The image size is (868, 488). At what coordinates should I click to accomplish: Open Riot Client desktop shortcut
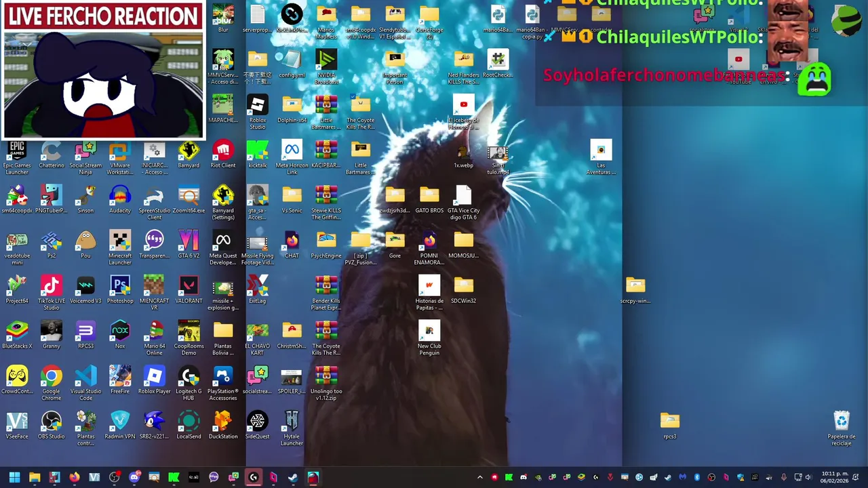pos(223,155)
